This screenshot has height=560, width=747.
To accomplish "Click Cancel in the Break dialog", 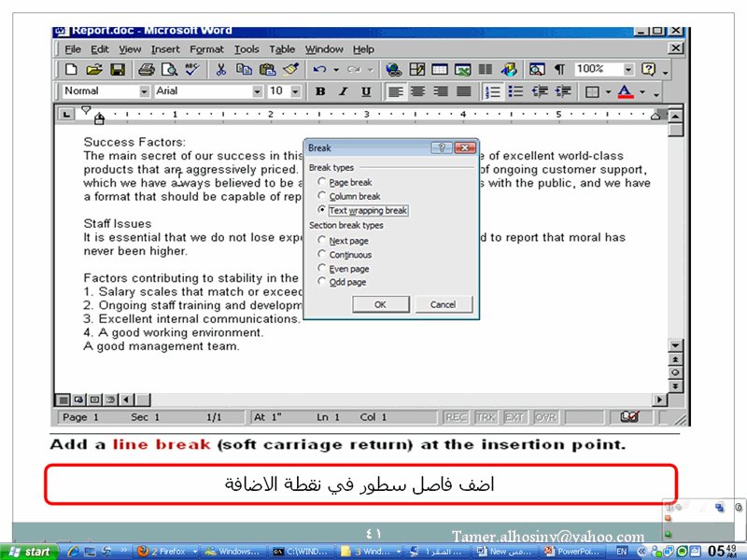I will coord(443,304).
